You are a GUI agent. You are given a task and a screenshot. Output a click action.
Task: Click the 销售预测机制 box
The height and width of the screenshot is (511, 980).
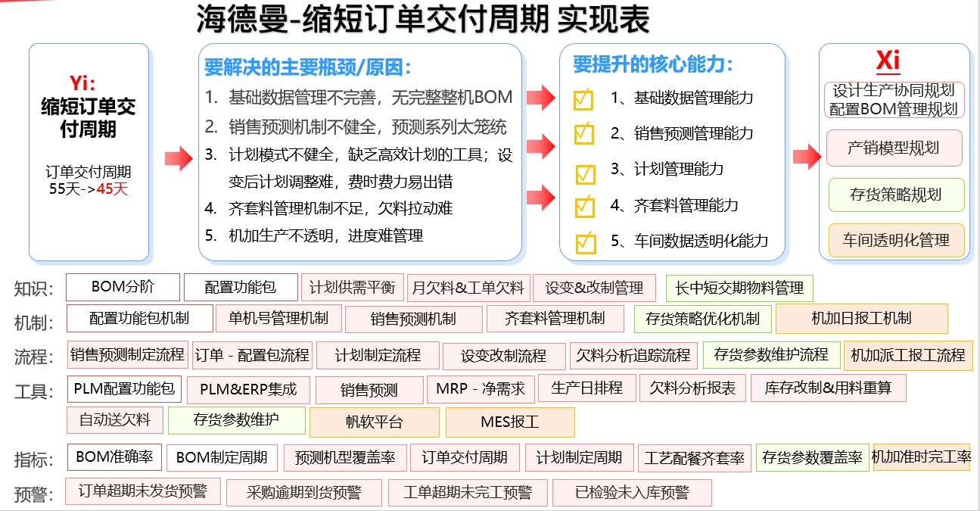click(x=413, y=319)
